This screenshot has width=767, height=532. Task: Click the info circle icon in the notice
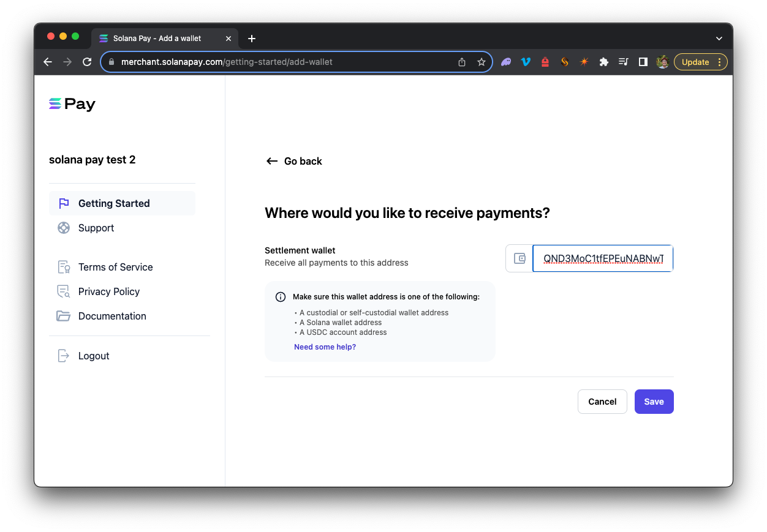tap(281, 297)
